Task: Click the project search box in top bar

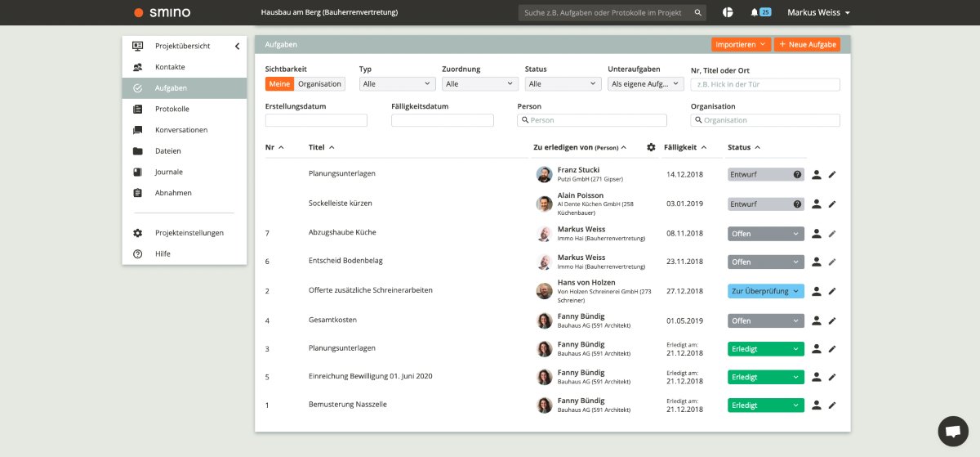Action: [612, 13]
